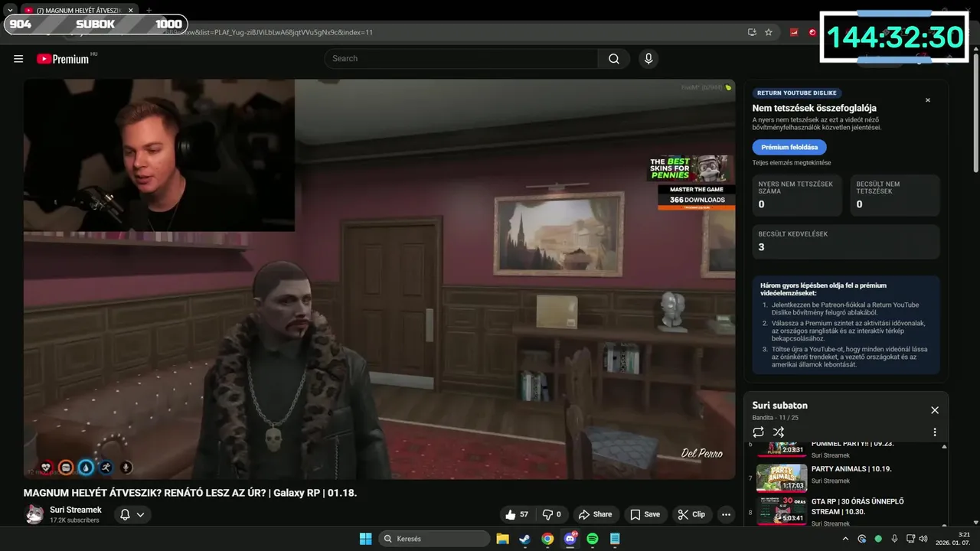Click the green dot tray icon

[878, 539]
